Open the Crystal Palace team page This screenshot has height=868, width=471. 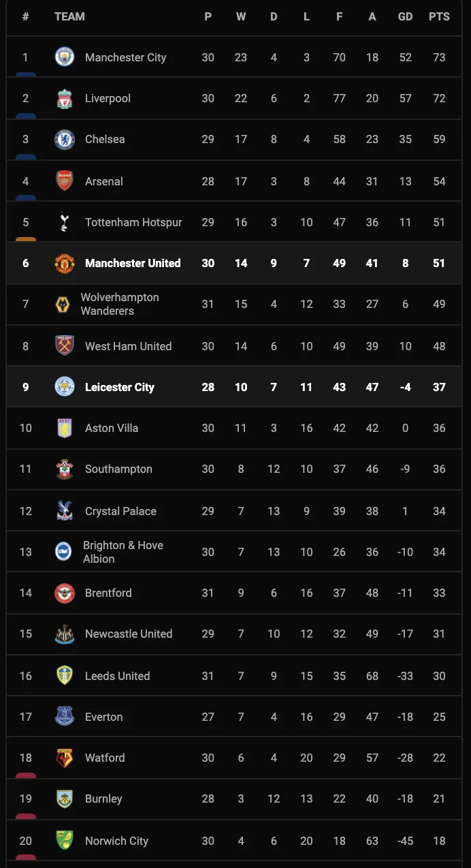[120, 511]
